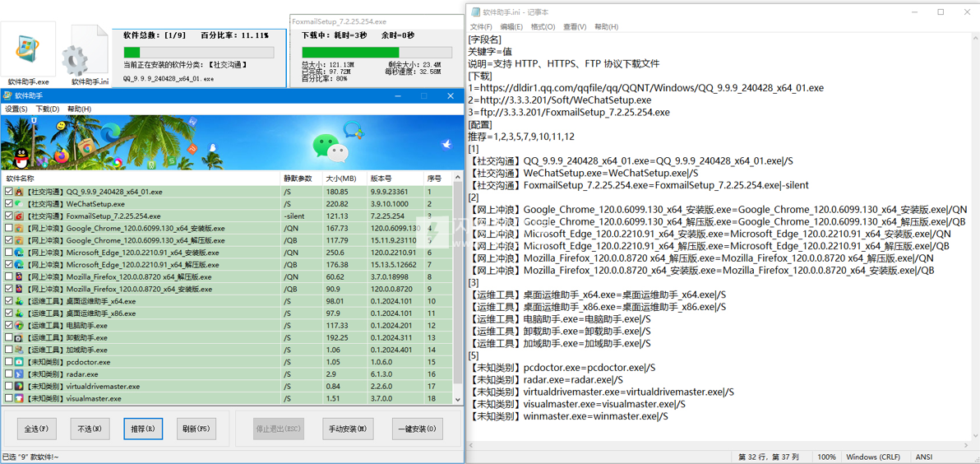Click the 一键安装(O) button
The width and height of the screenshot is (980, 464).
(418, 429)
